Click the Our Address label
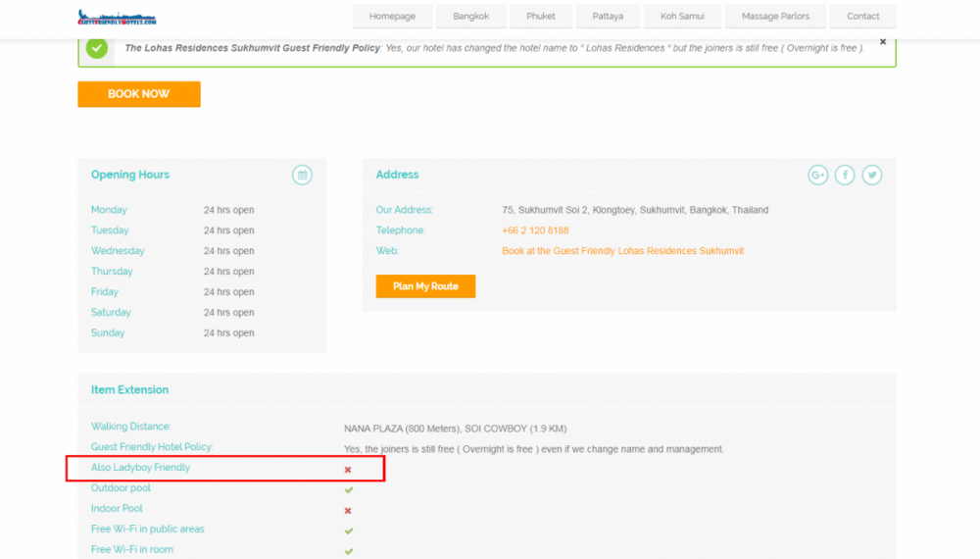980x559 pixels. tap(405, 210)
